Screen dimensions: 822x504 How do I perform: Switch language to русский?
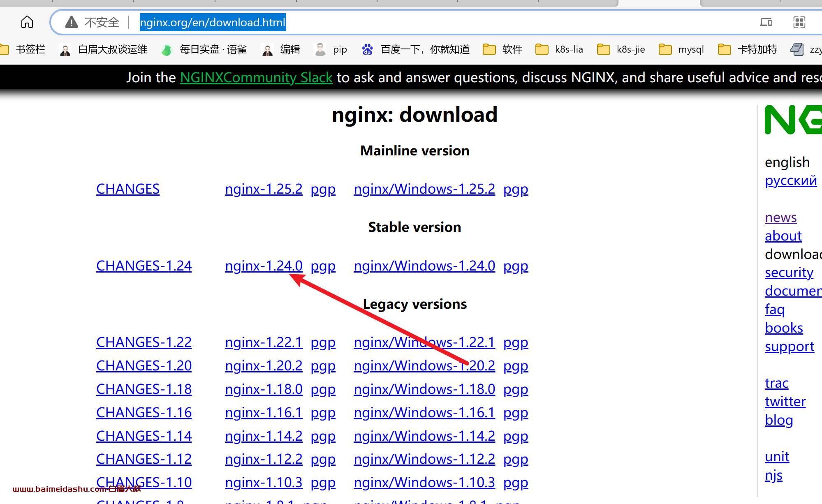click(791, 180)
